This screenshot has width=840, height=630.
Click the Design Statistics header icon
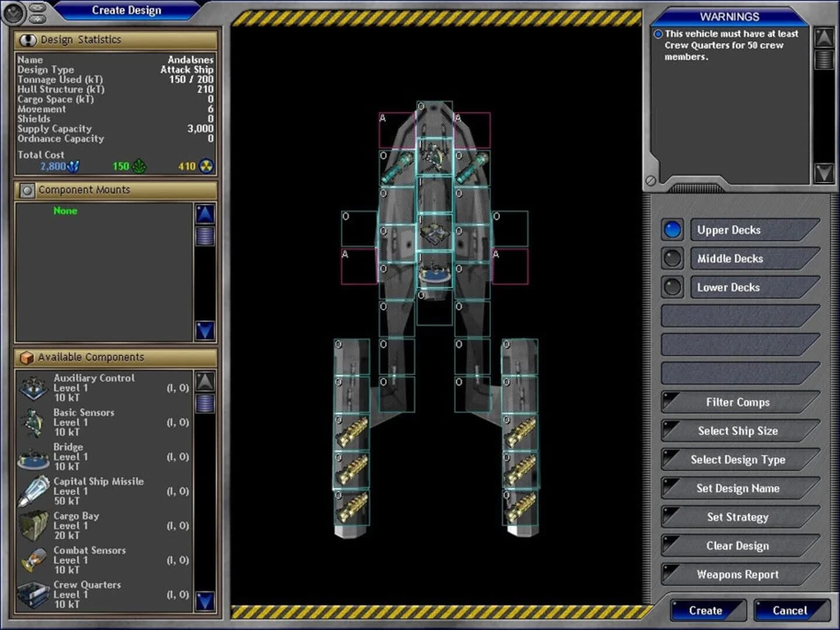[x=28, y=40]
